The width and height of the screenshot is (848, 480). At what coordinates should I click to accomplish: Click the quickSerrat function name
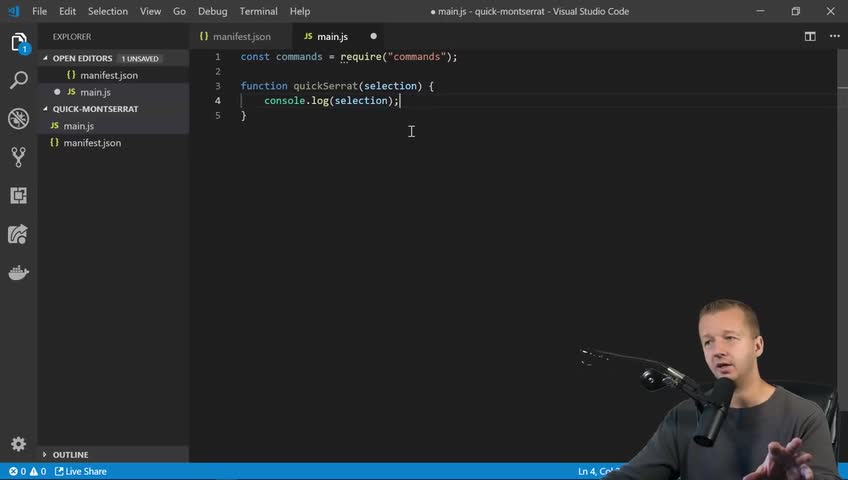326,86
